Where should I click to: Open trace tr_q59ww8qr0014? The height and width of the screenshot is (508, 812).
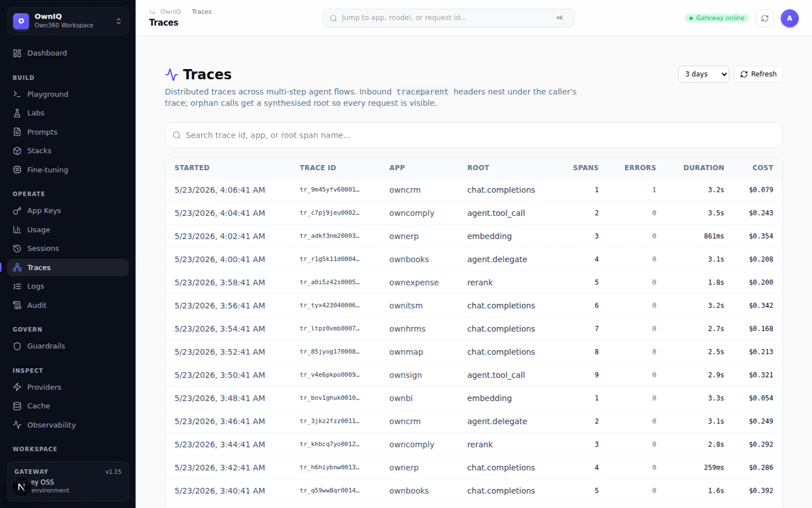click(x=329, y=491)
